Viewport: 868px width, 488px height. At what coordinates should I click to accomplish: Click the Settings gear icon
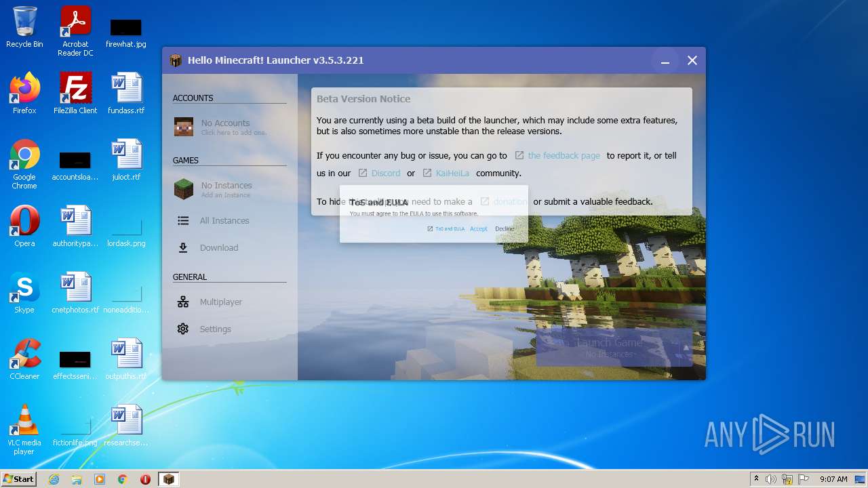coord(183,329)
